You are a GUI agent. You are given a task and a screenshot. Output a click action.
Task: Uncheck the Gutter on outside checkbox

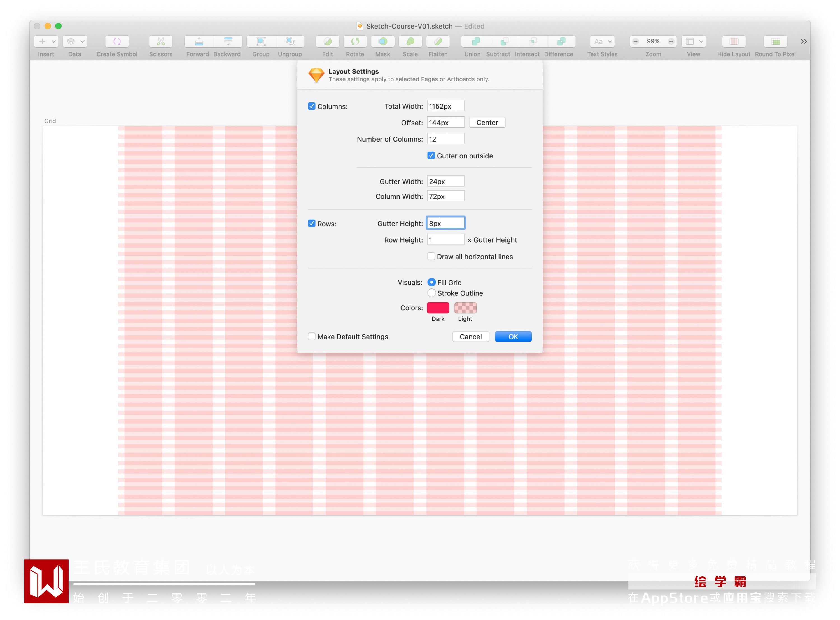pos(431,156)
